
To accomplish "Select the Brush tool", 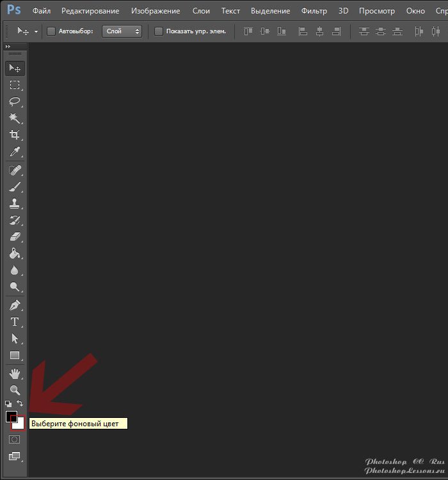I will coord(15,187).
